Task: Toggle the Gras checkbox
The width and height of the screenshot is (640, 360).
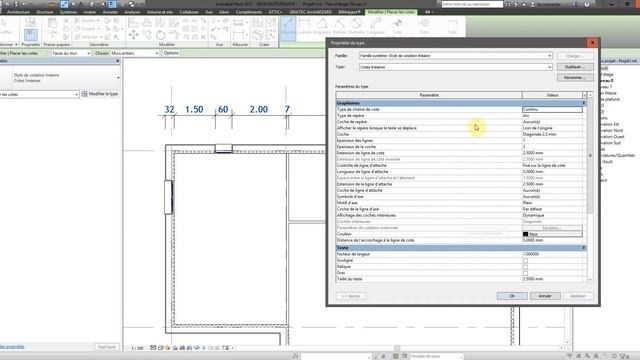Action: tap(525, 273)
